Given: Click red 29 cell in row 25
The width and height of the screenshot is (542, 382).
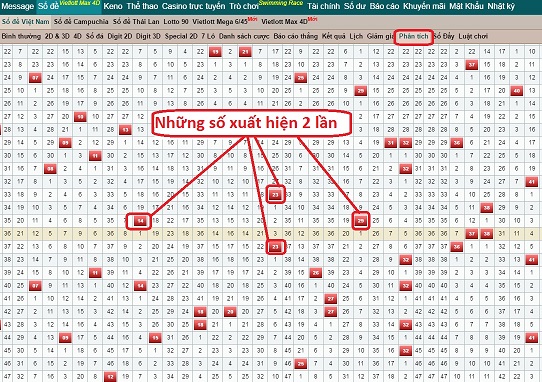Looking at the screenshot, I should (x=361, y=91).
